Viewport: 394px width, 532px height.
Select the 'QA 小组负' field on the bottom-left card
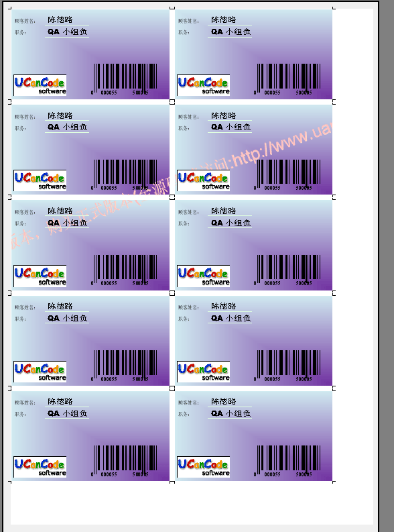[67, 413]
